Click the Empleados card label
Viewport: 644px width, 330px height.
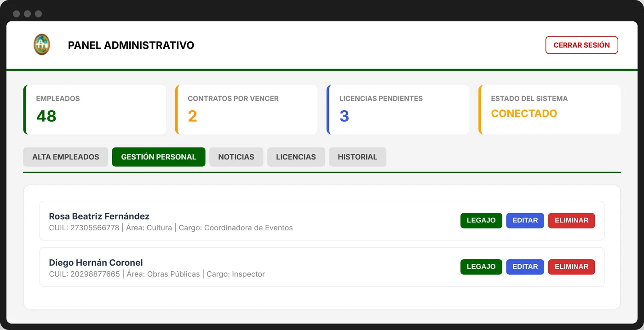pyautogui.click(x=58, y=98)
